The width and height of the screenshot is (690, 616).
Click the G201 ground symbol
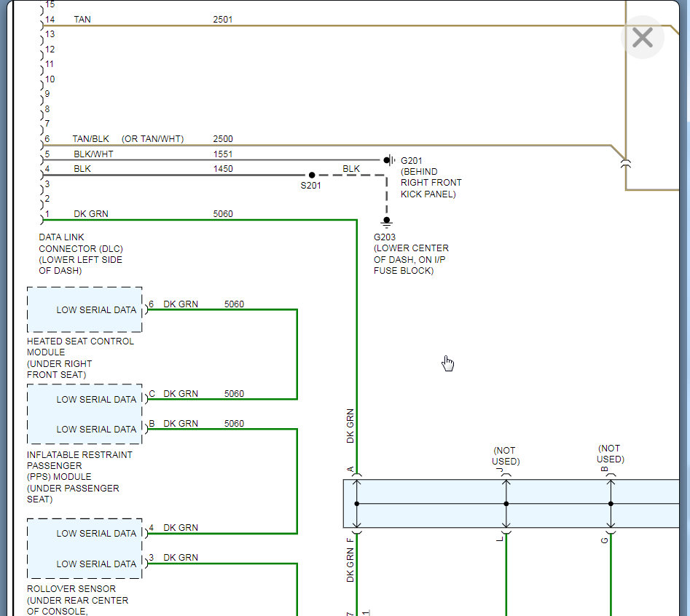point(389,160)
